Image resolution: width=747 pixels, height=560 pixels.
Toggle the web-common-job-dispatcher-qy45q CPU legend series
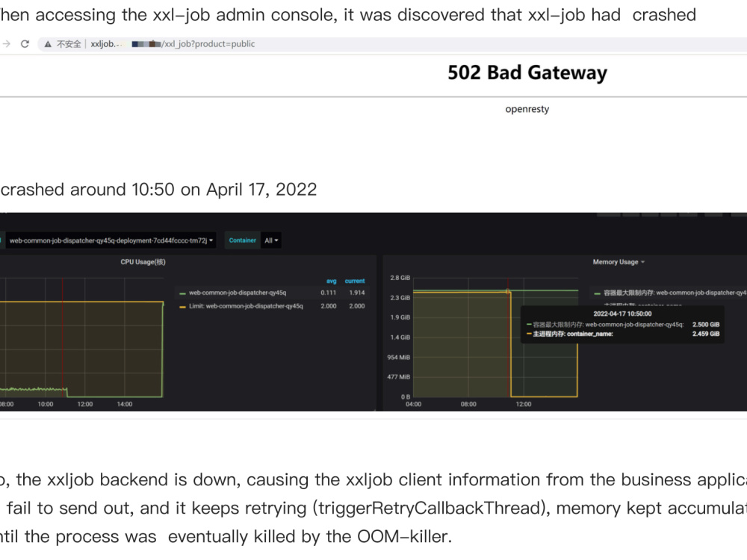pyautogui.click(x=238, y=293)
